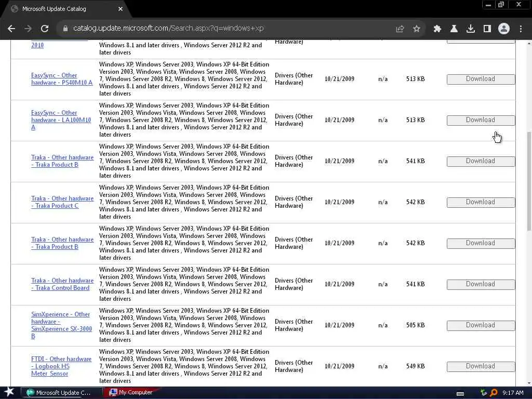Viewport: 532px width, 399px height.
Task: Reload the catalog page
Action: (45, 29)
